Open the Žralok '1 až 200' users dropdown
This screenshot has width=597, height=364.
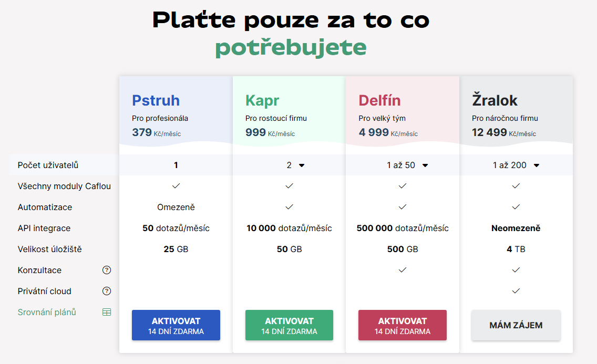click(x=516, y=165)
